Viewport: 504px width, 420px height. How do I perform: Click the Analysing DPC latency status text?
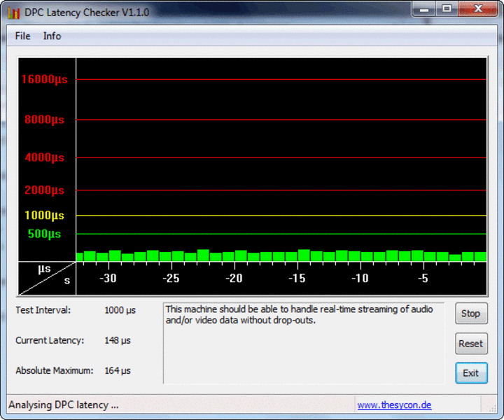[63, 405]
